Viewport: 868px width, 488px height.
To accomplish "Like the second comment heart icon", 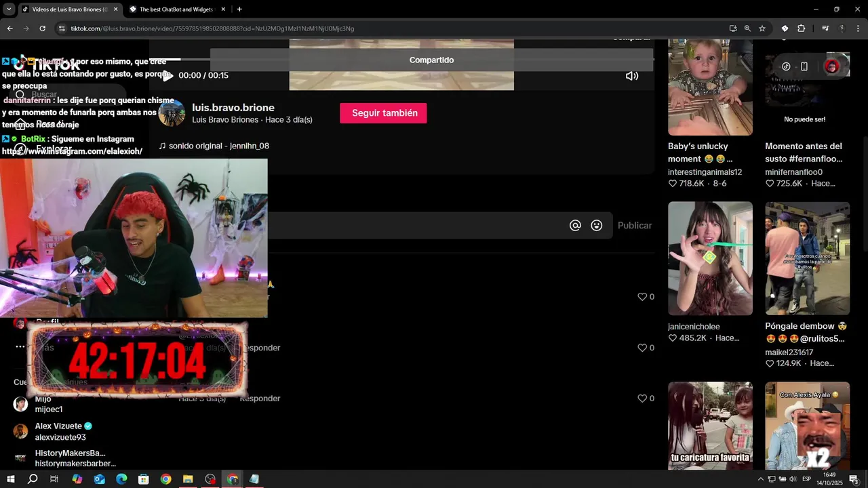I will click(x=642, y=348).
